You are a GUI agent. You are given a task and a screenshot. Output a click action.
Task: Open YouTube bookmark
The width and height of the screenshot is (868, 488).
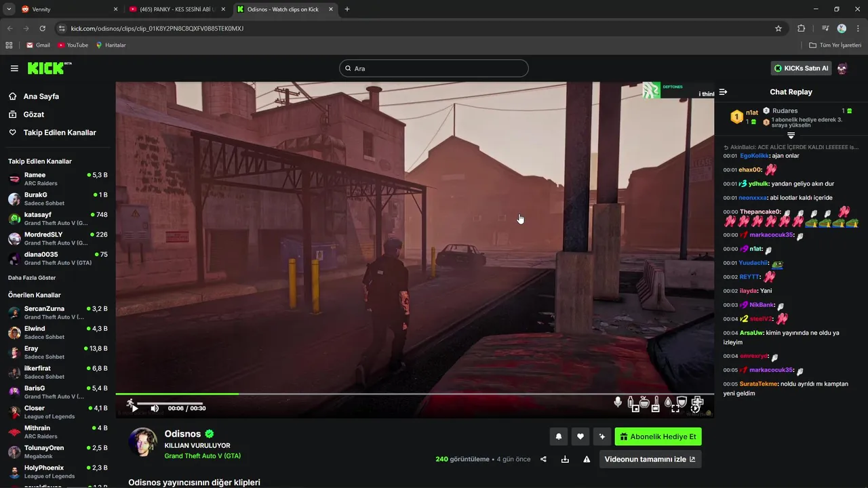(x=73, y=45)
